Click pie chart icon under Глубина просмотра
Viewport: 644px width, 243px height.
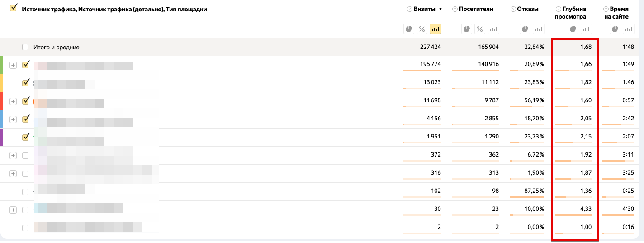pos(573,29)
